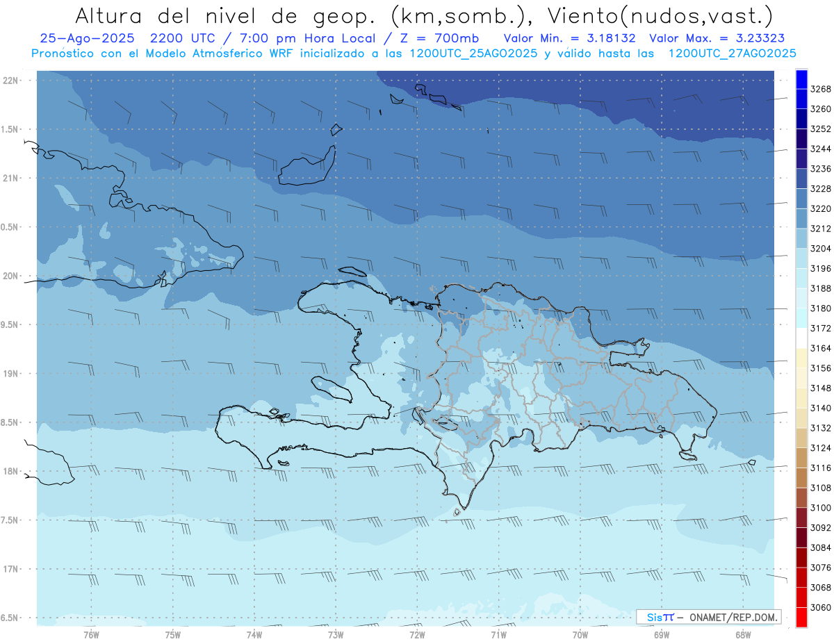Viewport: 834px width, 644px height.
Task: Click the longitude label 71W
Action: pos(498,634)
